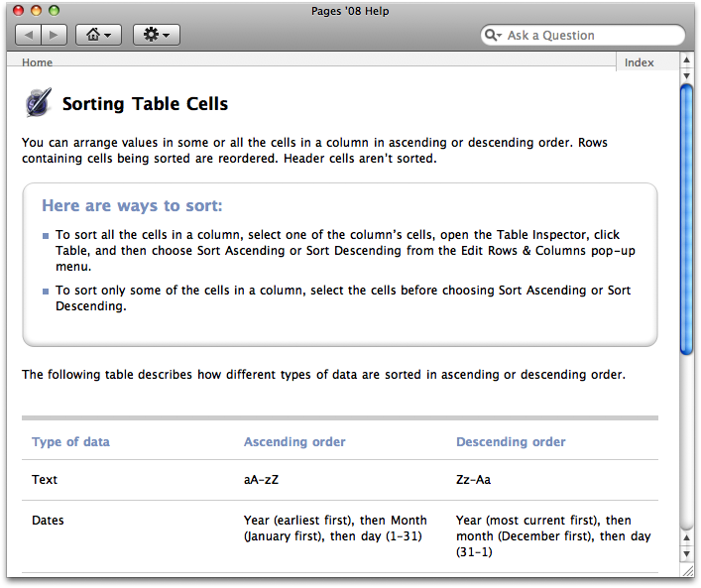Click the second bullet about sorting some cells
Viewport: 701px width, 588px height.
tap(343, 297)
